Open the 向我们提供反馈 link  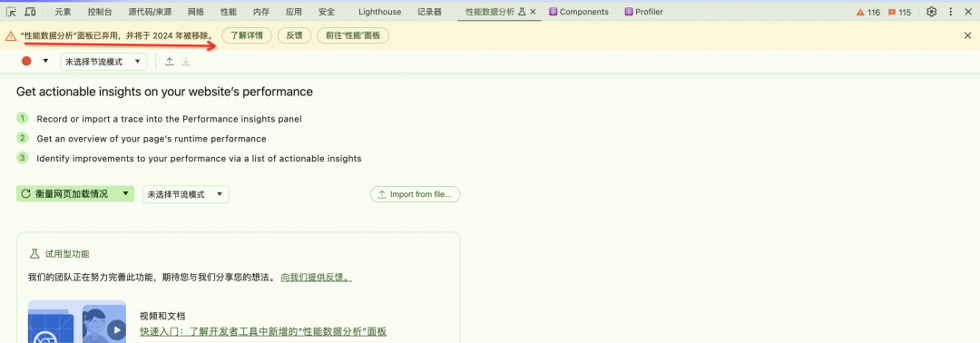coord(317,277)
